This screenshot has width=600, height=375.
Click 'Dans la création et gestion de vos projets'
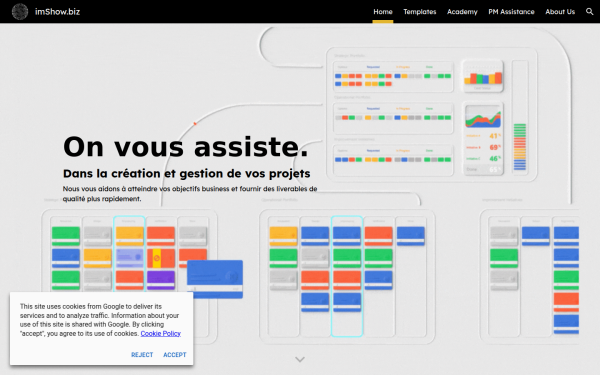tap(187, 173)
